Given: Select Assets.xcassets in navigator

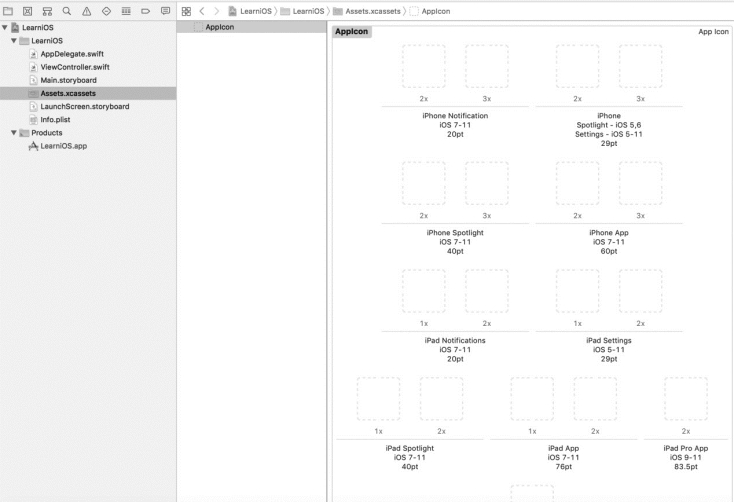Looking at the screenshot, I should coord(88,93).
